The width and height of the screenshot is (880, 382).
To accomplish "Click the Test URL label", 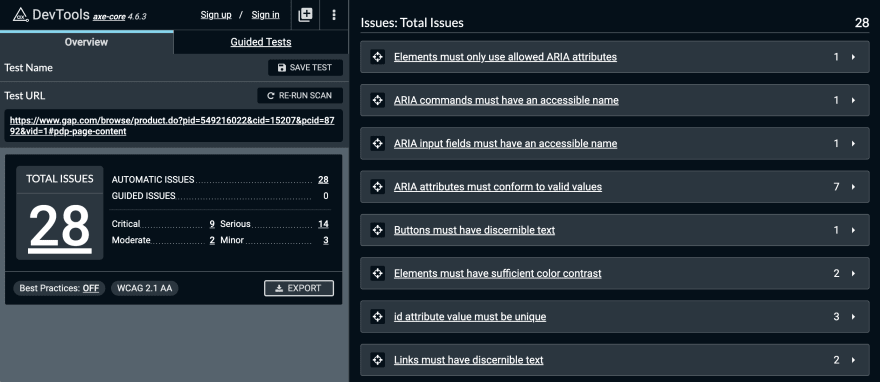I will [x=25, y=95].
